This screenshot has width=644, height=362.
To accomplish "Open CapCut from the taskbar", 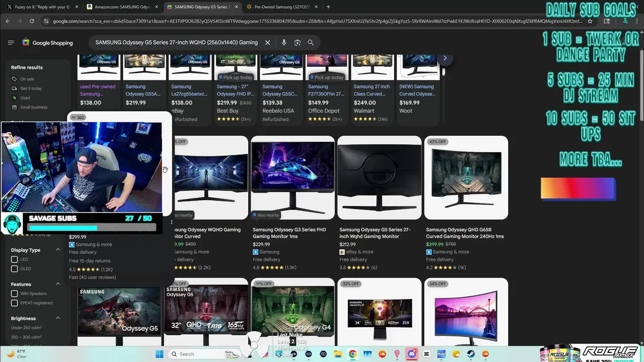I will (427, 354).
